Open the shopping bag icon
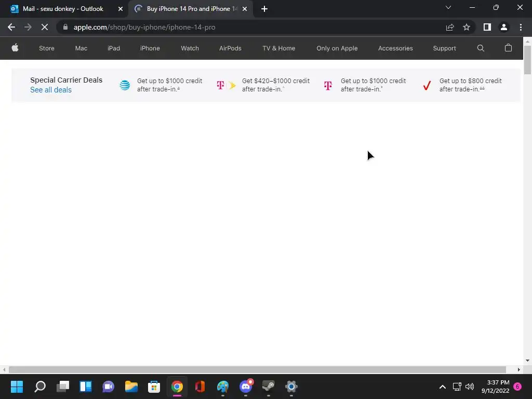This screenshot has width=532, height=399. pyautogui.click(x=508, y=48)
